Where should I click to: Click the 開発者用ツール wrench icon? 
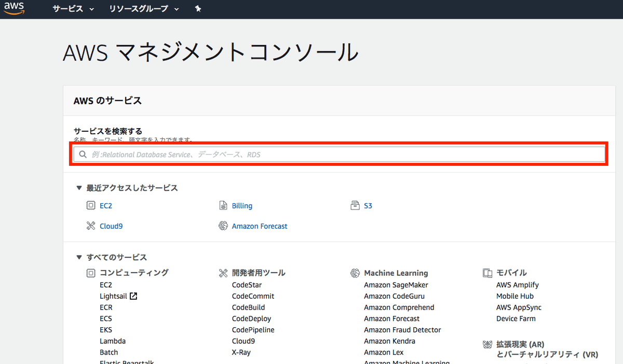point(223,273)
